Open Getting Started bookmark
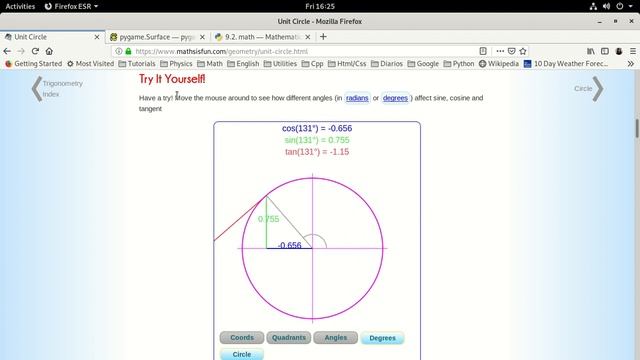 pos(33,64)
